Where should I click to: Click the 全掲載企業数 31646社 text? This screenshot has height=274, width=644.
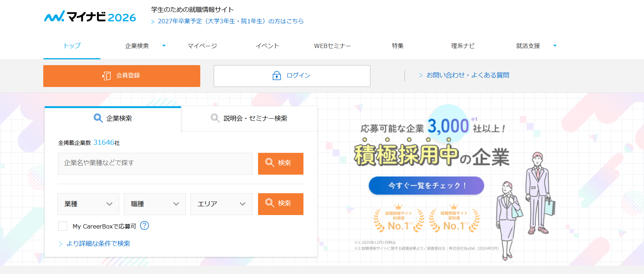pyautogui.click(x=89, y=143)
